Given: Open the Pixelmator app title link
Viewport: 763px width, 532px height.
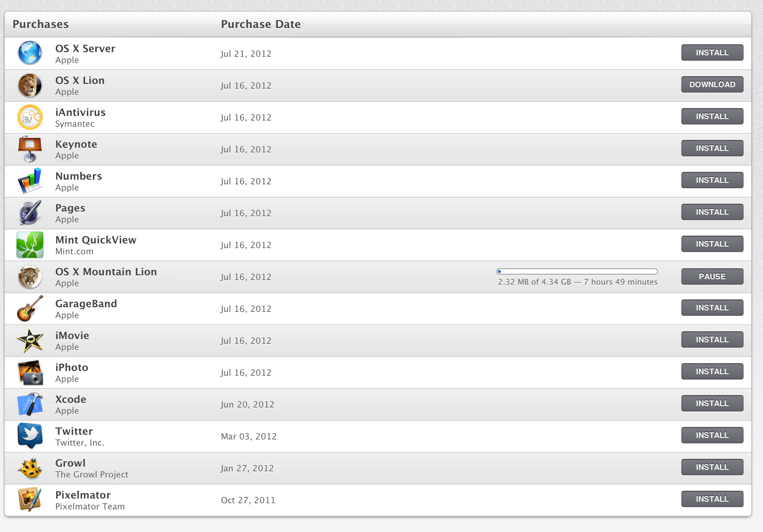Looking at the screenshot, I should point(83,495).
